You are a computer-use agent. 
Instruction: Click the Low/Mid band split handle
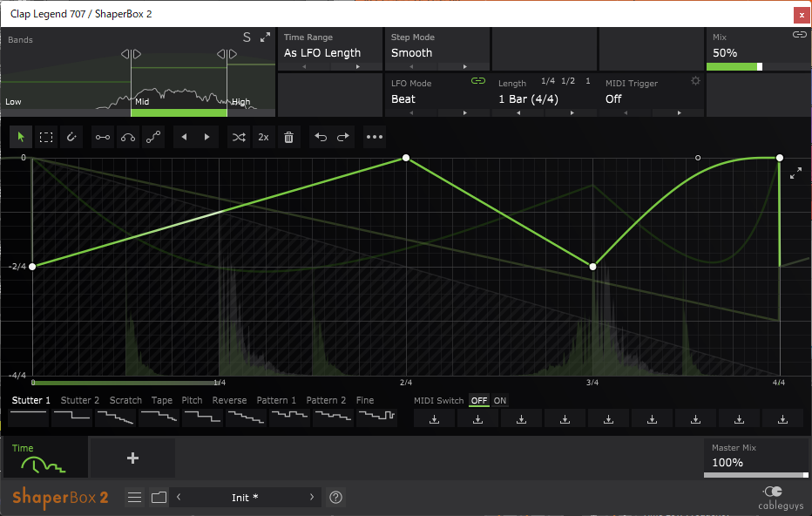(131, 54)
